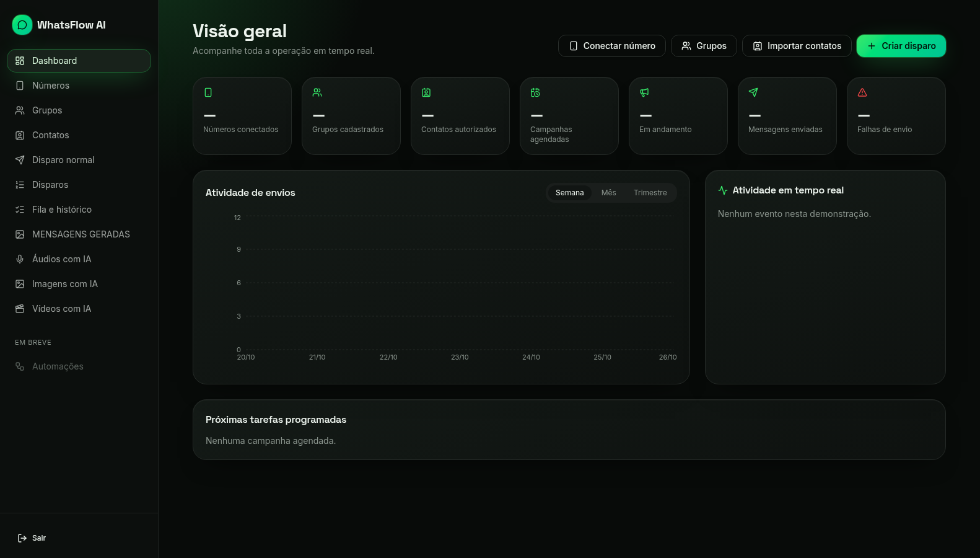Click the Visão geral page title
Viewport: 980px width, 558px height.
pyautogui.click(x=240, y=31)
